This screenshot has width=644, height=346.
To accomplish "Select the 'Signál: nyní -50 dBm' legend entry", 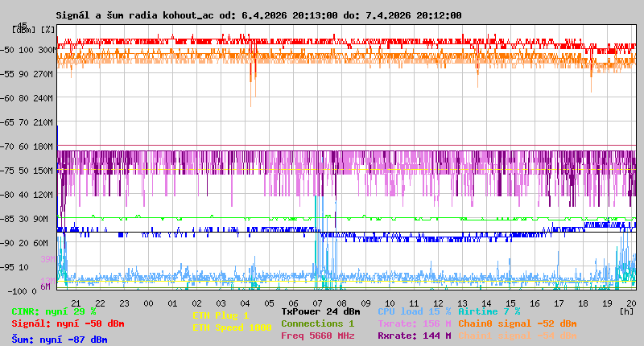I will 68,323.
